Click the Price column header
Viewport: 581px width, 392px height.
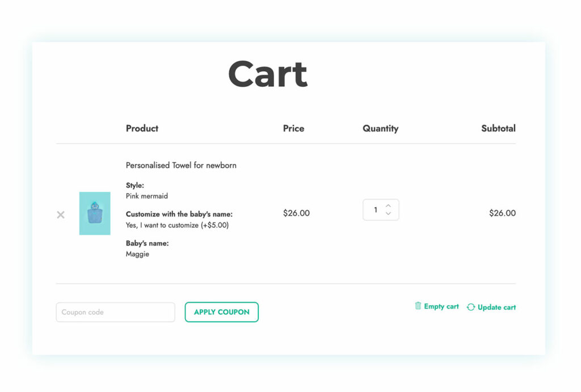tap(293, 129)
